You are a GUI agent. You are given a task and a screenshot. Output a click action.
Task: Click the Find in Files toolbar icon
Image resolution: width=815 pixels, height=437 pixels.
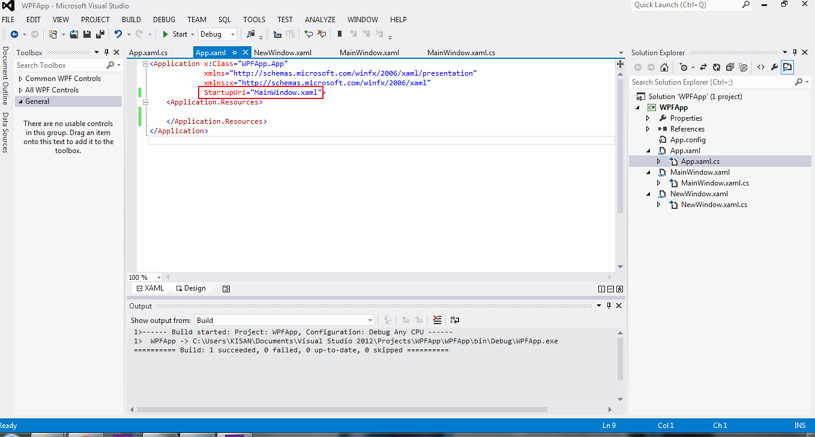click(x=251, y=34)
